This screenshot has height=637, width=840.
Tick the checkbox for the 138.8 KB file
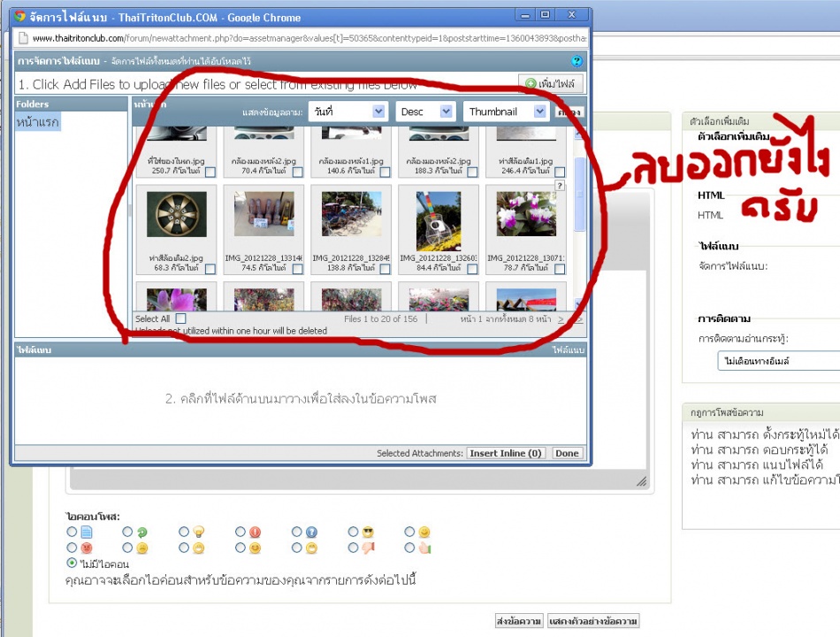pos(386,269)
